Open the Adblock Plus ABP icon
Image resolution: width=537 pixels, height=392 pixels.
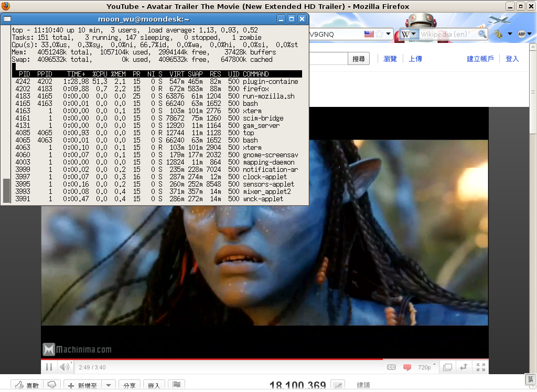[522, 34]
